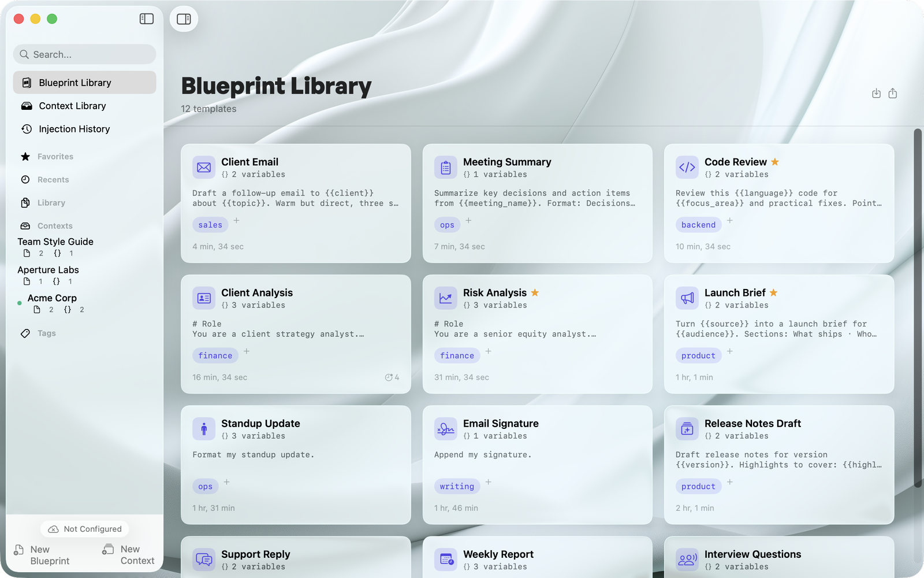
Task: Click the Code Review code icon
Action: [687, 168]
